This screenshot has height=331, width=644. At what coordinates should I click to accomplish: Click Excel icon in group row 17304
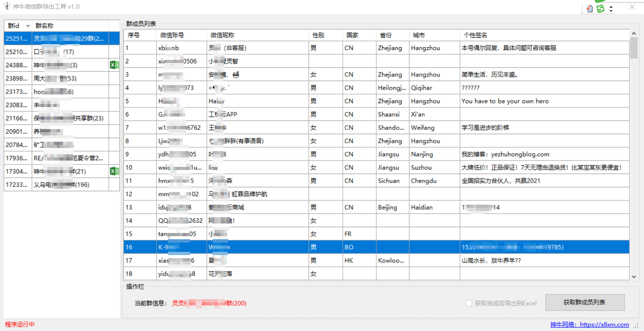[114, 171]
